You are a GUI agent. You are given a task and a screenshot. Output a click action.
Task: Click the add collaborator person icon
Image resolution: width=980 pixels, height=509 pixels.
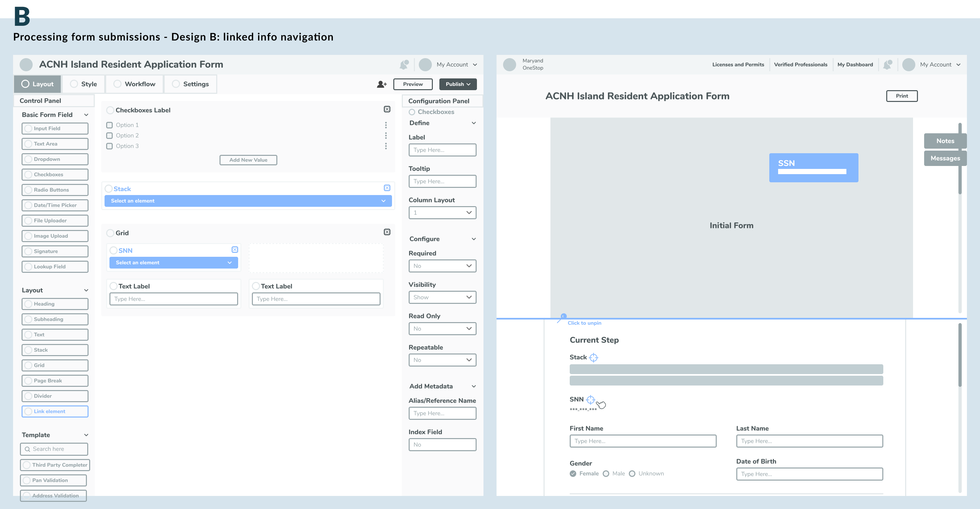pos(382,84)
